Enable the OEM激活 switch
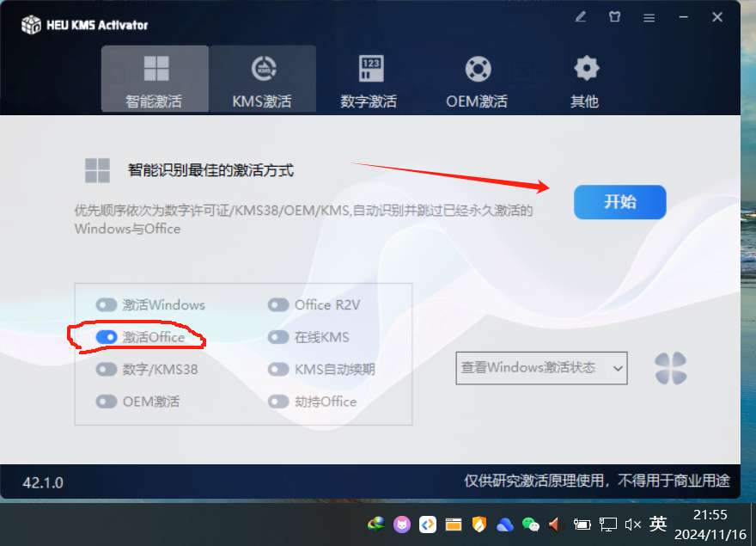 [107, 402]
